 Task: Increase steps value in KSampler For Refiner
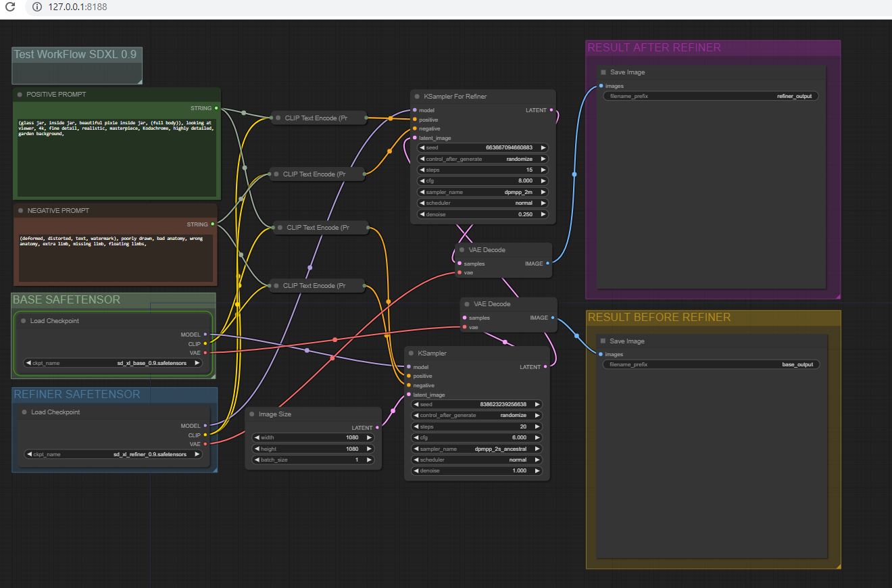[x=543, y=170]
